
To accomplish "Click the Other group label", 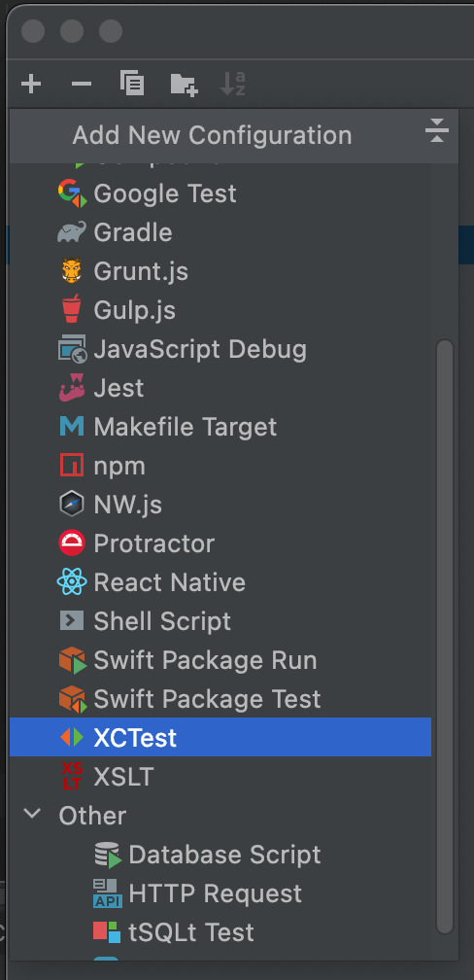I will pyautogui.click(x=92, y=816).
